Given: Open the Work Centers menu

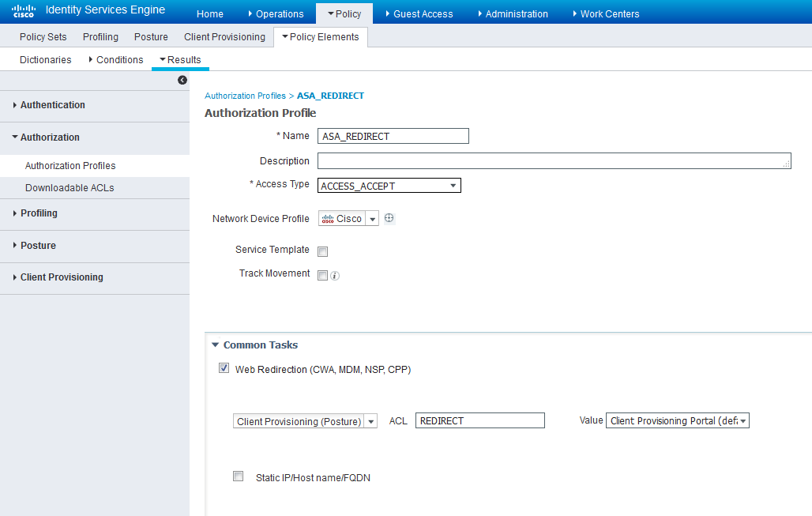Looking at the screenshot, I should coord(607,14).
